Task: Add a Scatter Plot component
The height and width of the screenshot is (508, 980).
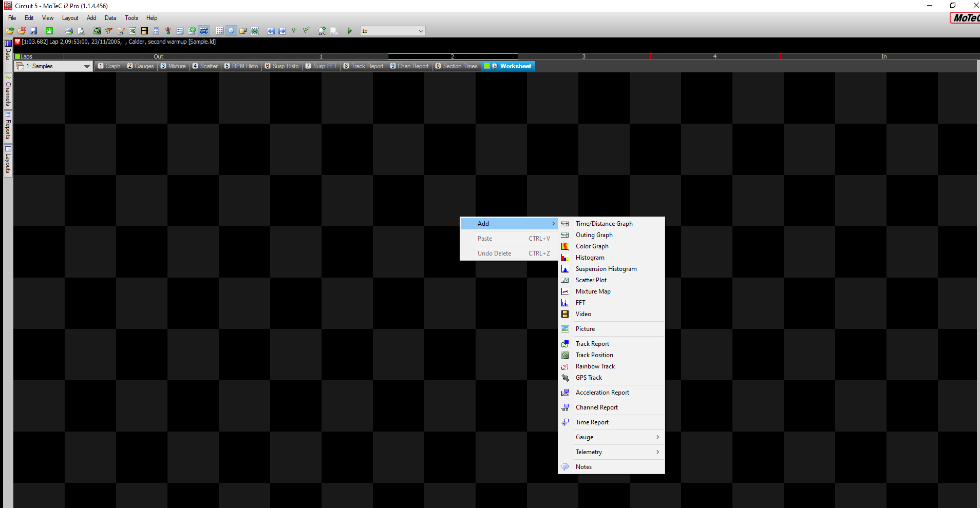Action: click(x=611, y=280)
